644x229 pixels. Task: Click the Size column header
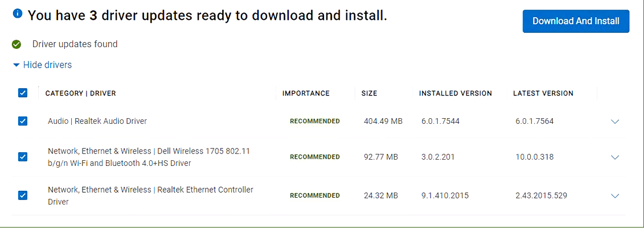pos(369,93)
